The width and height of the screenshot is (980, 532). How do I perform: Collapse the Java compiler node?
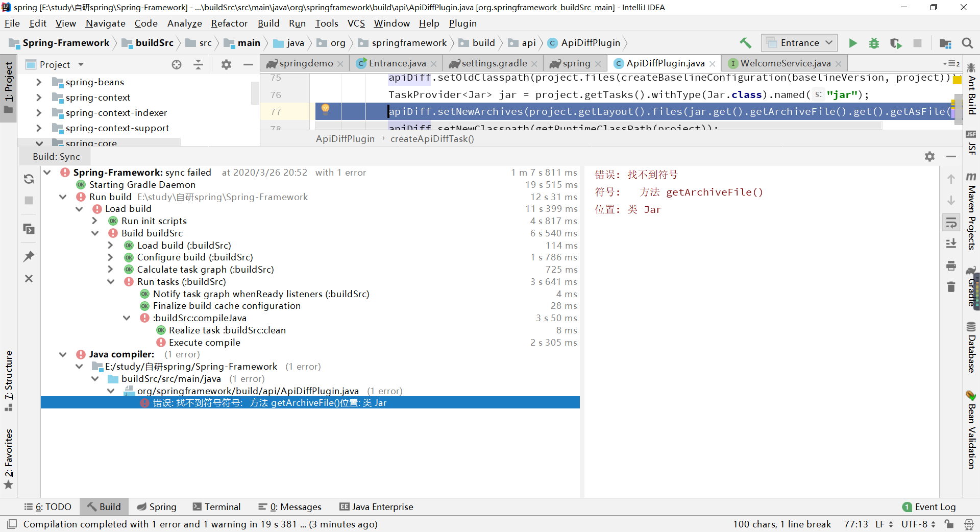[x=63, y=354]
